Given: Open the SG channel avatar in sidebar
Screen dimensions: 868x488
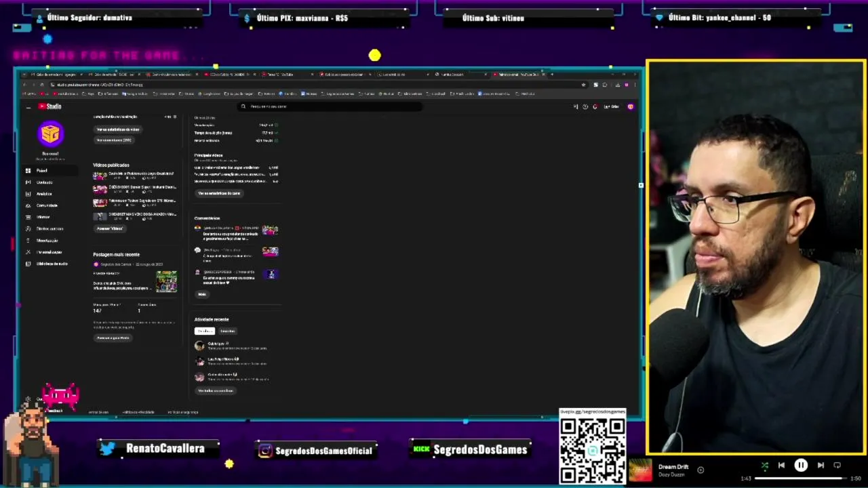Looking at the screenshot, I should click(x=50, y=134).
